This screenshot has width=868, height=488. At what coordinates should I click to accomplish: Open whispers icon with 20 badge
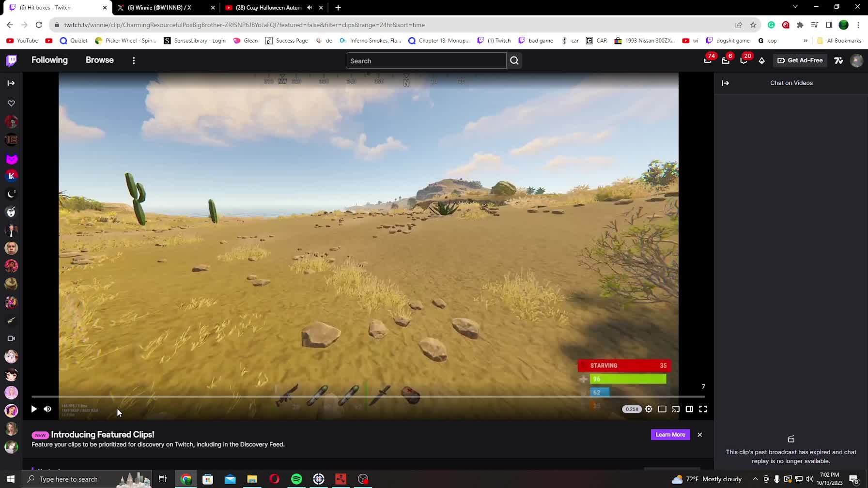(744, 61)
